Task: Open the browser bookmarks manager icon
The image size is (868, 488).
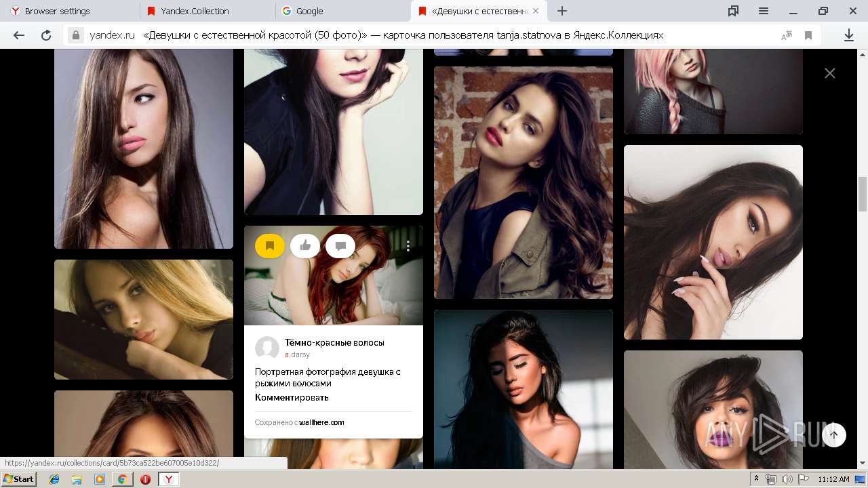Action: point(733,11)
